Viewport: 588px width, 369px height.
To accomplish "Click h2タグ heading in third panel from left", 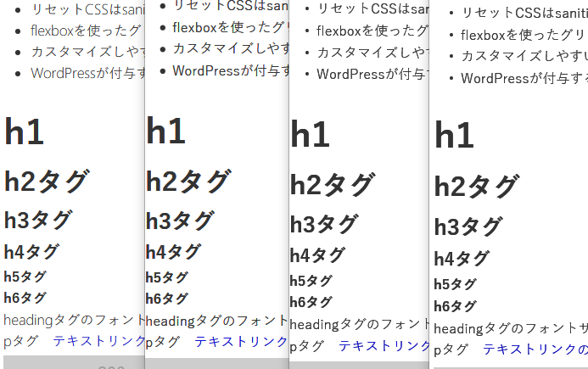I will pos(333,185).
